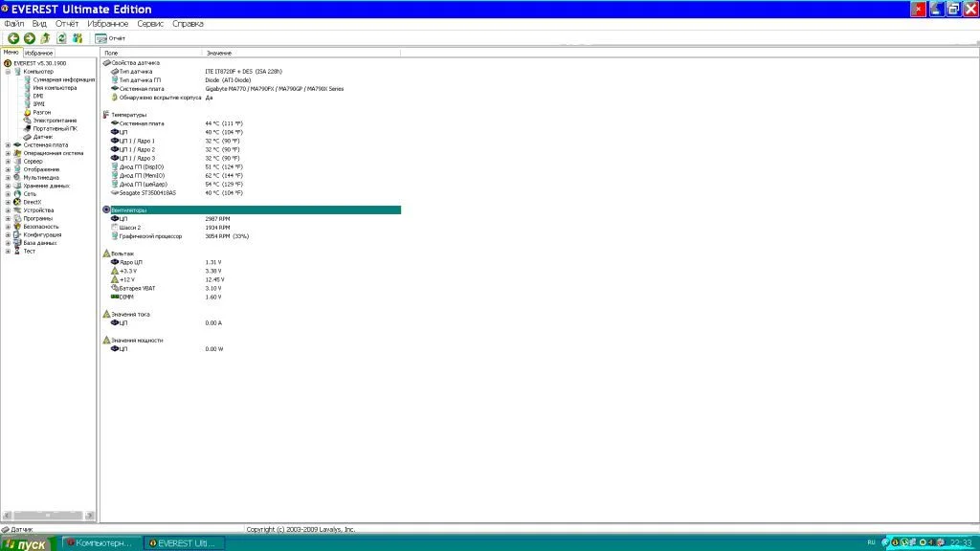The height and width of the screenshot is (551, 980).
Task: Click the Поле column header
Action: (150, 54)
